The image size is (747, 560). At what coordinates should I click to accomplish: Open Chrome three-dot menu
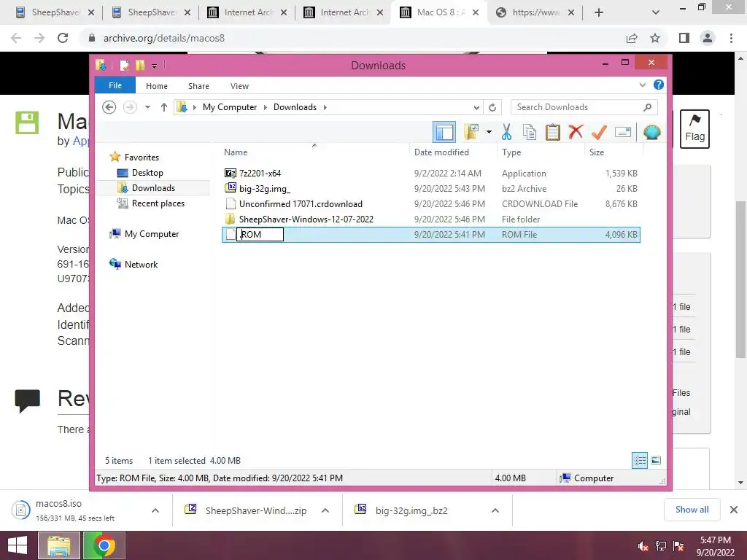[x=731, y=38]
